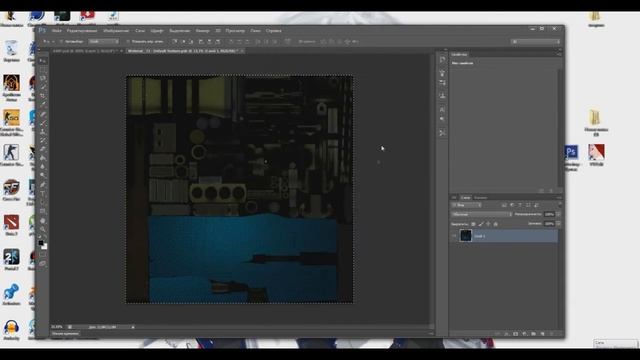This screenshot has height=360, width=640.
Task: Select the Brush tool
Action: pyautogui.click(x=43, y=122)
